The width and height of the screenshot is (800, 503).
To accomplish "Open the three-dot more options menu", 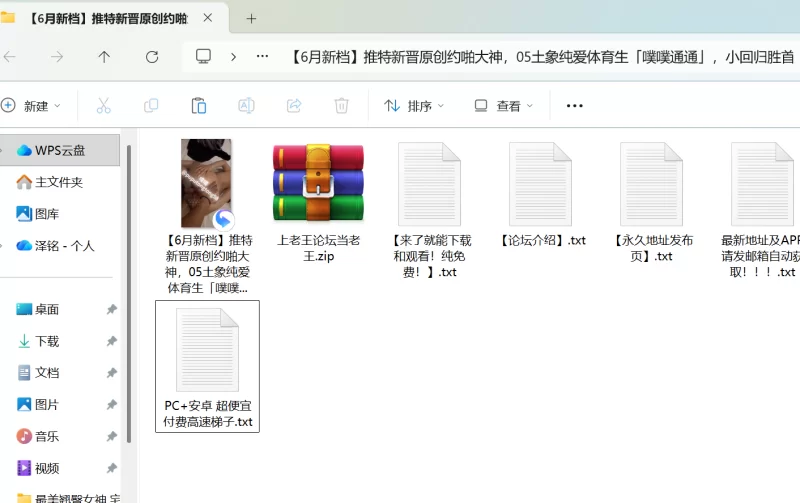I will (574, 105).
